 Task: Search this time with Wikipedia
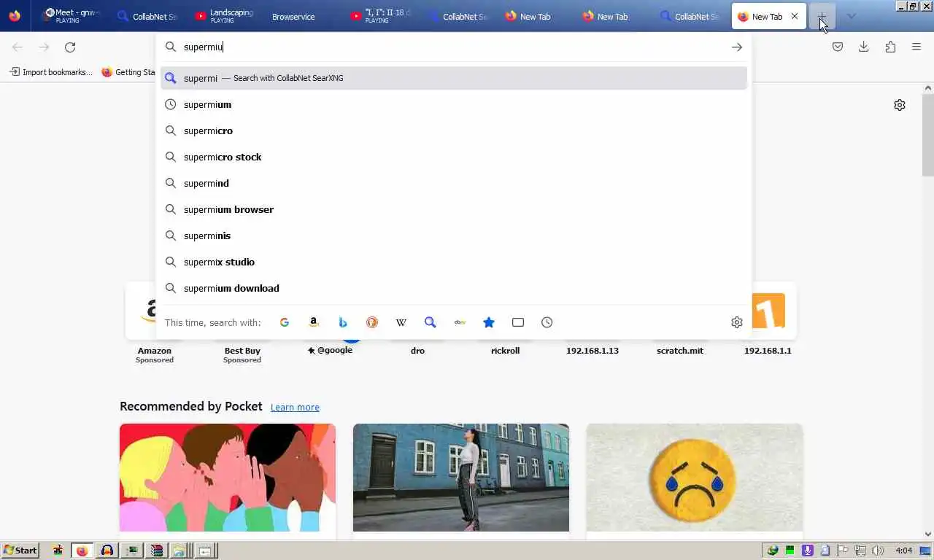[401, 322]
